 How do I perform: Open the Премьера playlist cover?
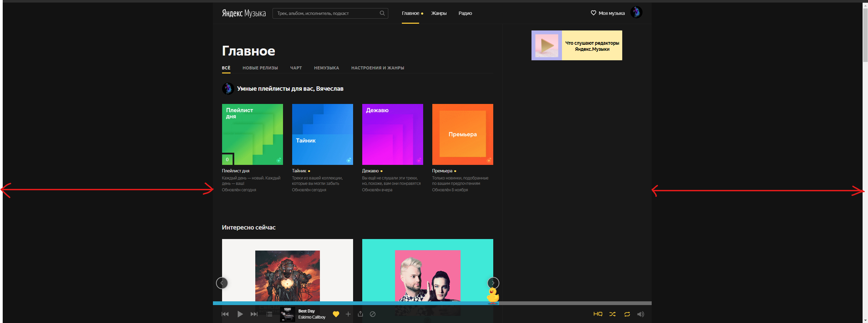pos(462,134)
